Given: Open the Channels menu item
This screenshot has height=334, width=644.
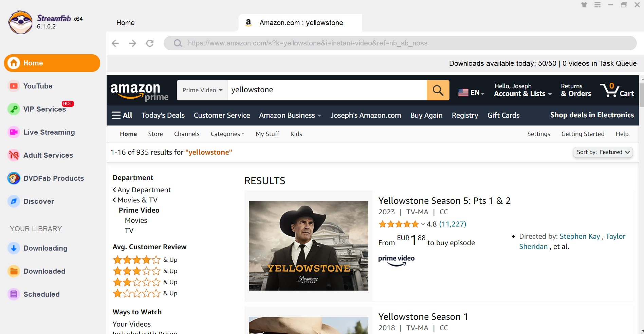Looking at the screenshot, I should click(187, 134).
